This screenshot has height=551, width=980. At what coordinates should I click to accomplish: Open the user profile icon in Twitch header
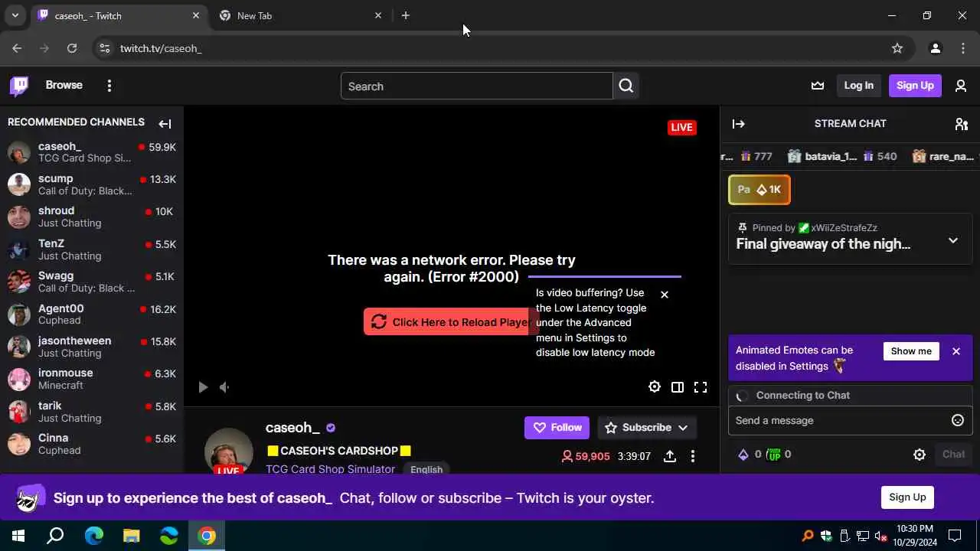point(961,86)
